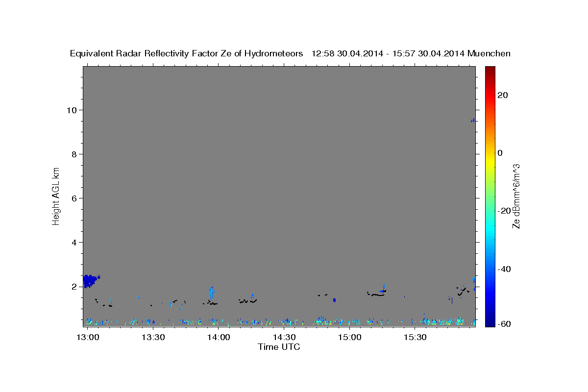Click the '14:00' time tick label

pos(219,338)
